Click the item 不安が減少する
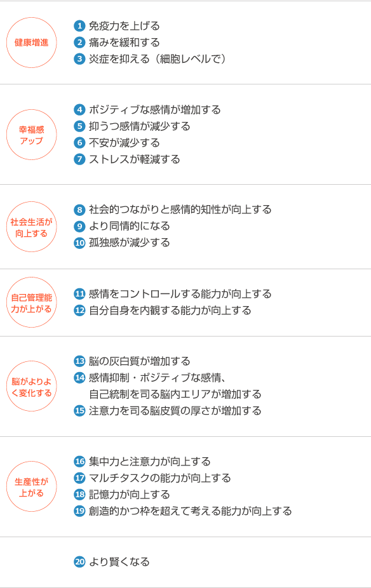 (124, 143)
